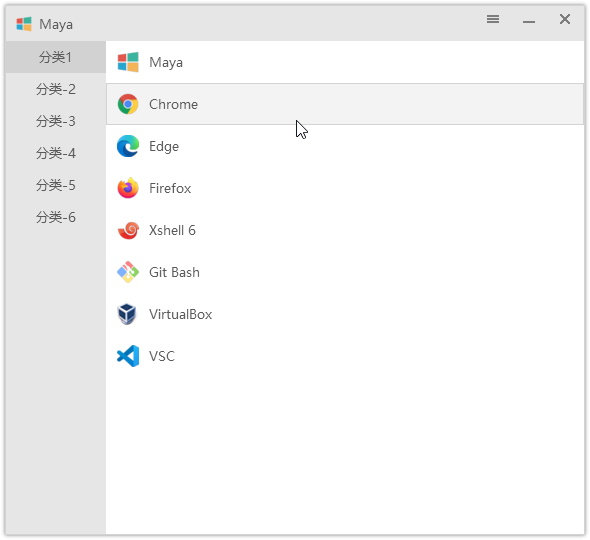The height and width of the screenshot is (540, 590).
Task: Select the 分类1 category tab
Action: click(x=55, y=57)
